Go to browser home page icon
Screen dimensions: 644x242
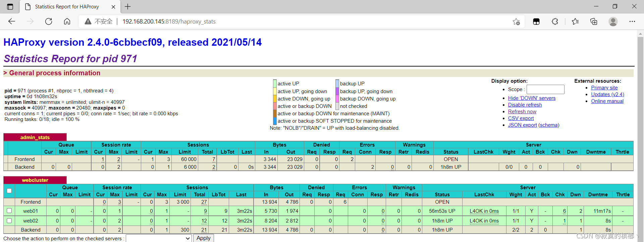tap(67, 22)
